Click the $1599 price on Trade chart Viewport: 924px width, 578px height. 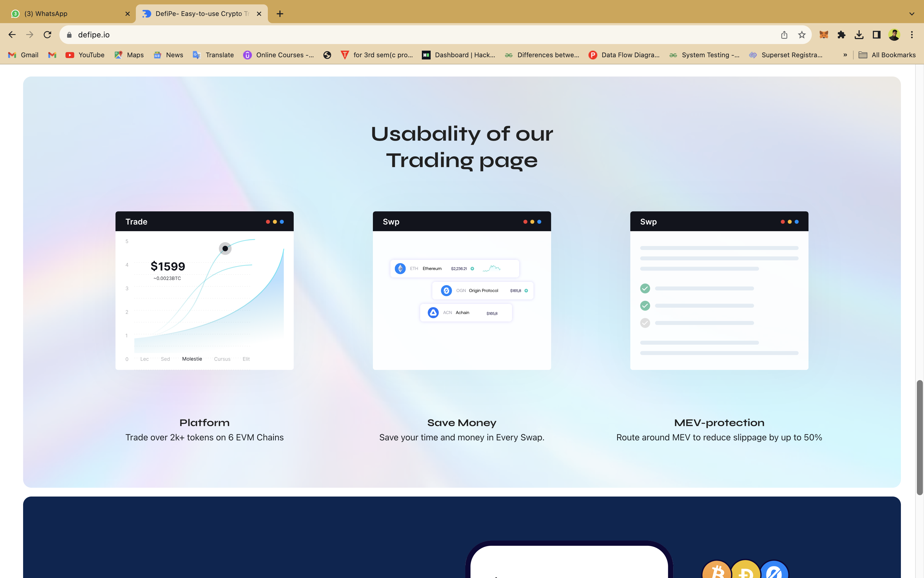point(168,266)
